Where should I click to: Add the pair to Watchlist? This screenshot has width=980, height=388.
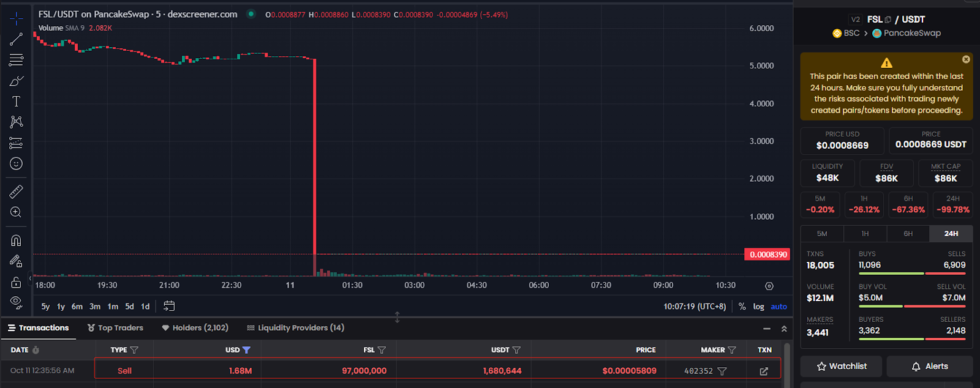point(842,366)
